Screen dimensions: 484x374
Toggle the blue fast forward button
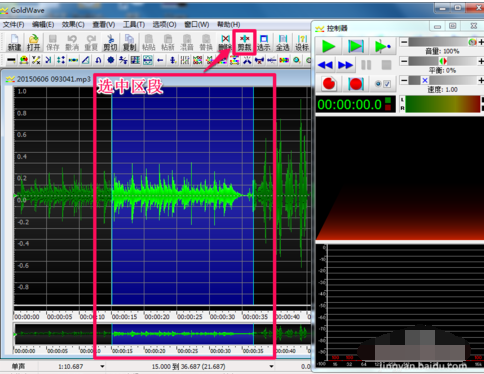tap(345, 65)
